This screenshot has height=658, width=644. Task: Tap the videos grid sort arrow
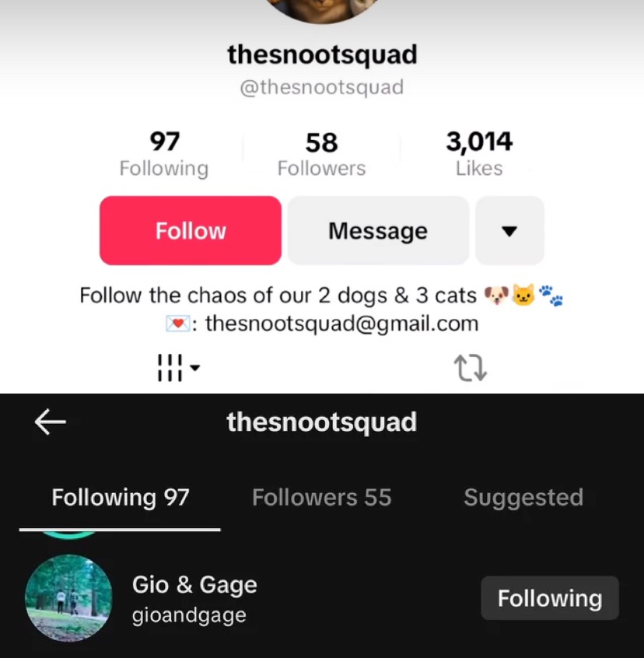point(195,368)
